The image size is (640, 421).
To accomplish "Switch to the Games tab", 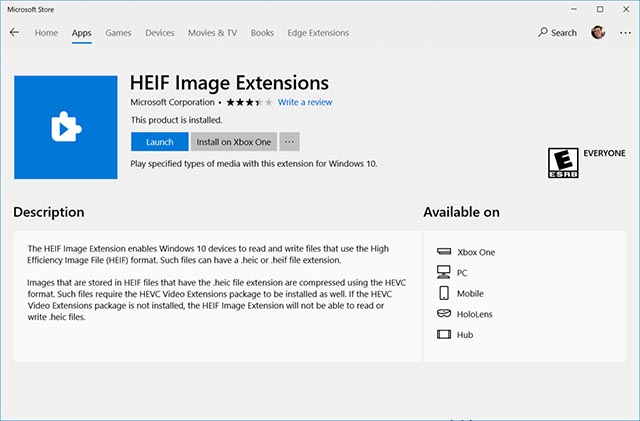I will pyautogui.click(x=118, y=33).
